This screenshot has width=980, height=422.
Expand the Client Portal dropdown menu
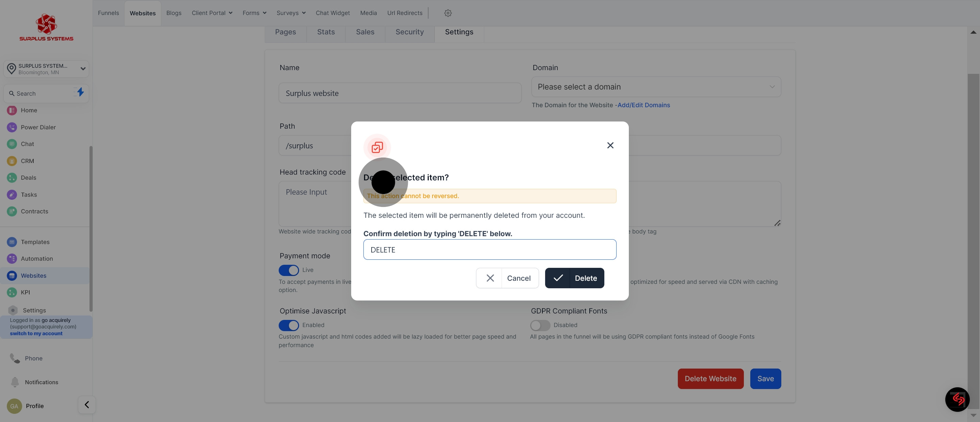point(212,13)
